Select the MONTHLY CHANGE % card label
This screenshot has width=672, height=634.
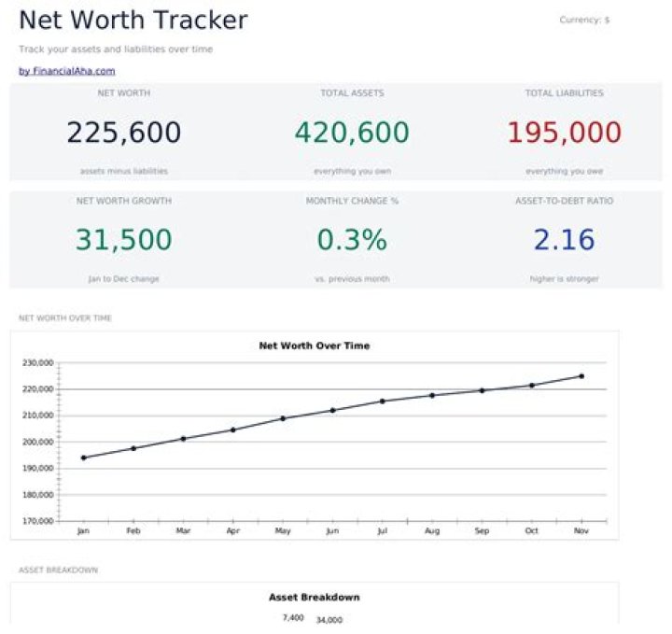click(x=352, y=201)
